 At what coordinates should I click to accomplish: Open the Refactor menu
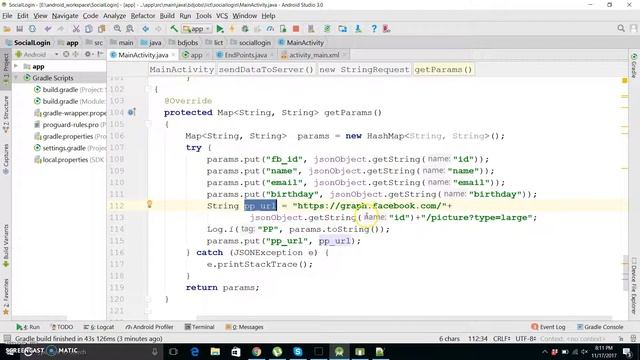point(143,16)
